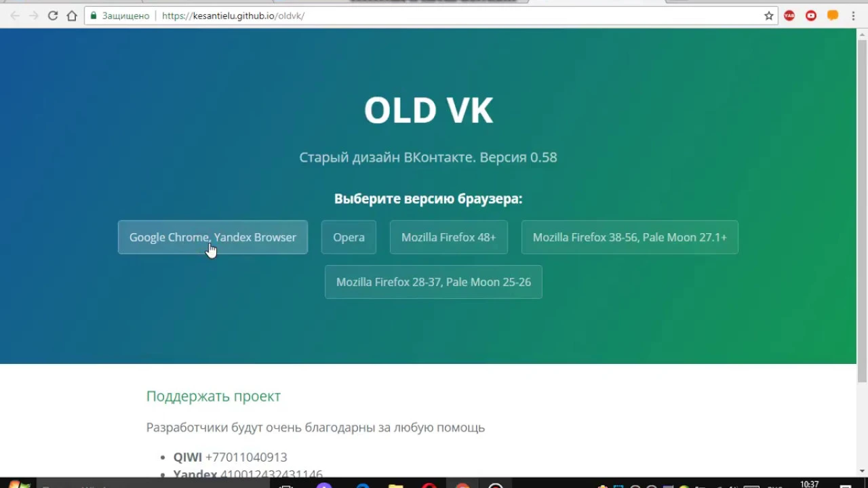This screenshot has width=868, height=488.
Task: Select Mozilla Firefox 38-56, Pale Moon 27.1+
Action: tap(629, 237)
